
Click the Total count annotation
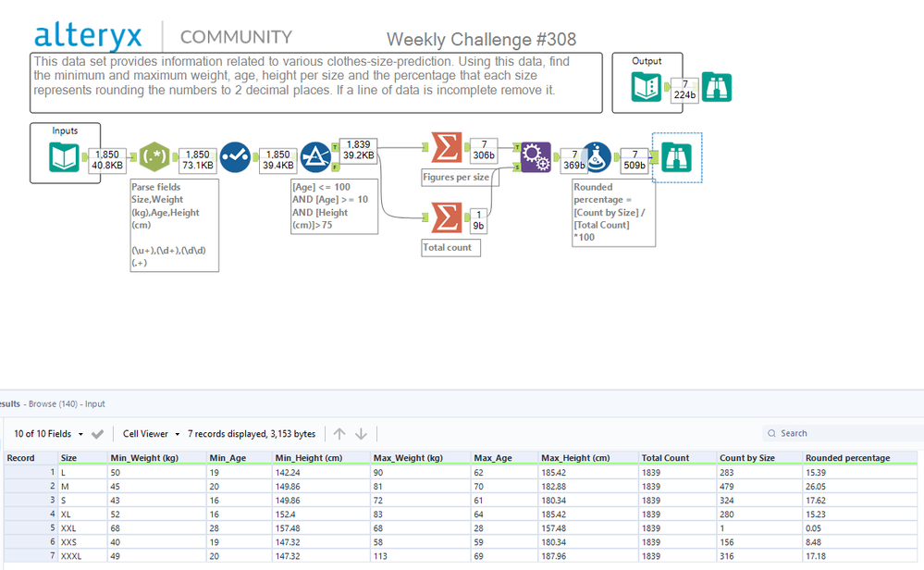(450, 248)
